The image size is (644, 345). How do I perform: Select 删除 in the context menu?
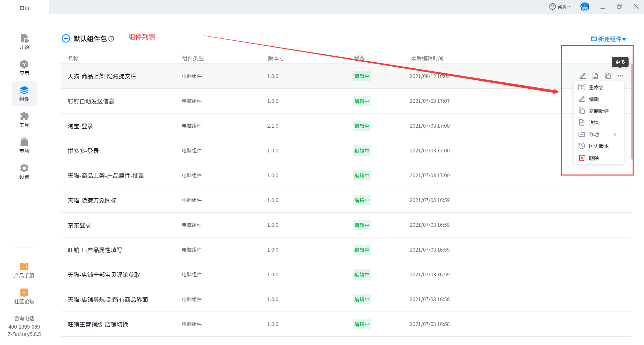click(x=593, y=158)
